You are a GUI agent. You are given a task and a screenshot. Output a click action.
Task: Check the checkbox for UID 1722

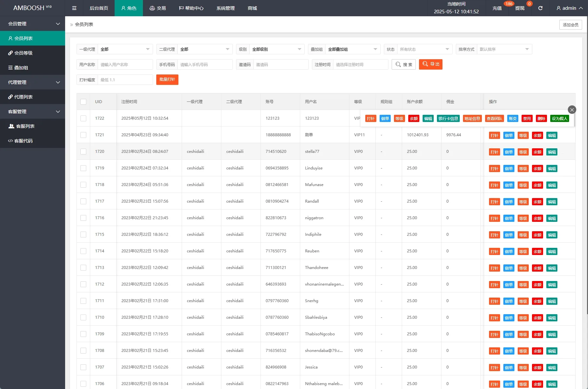pyautogui.click(x=83, y=118)
